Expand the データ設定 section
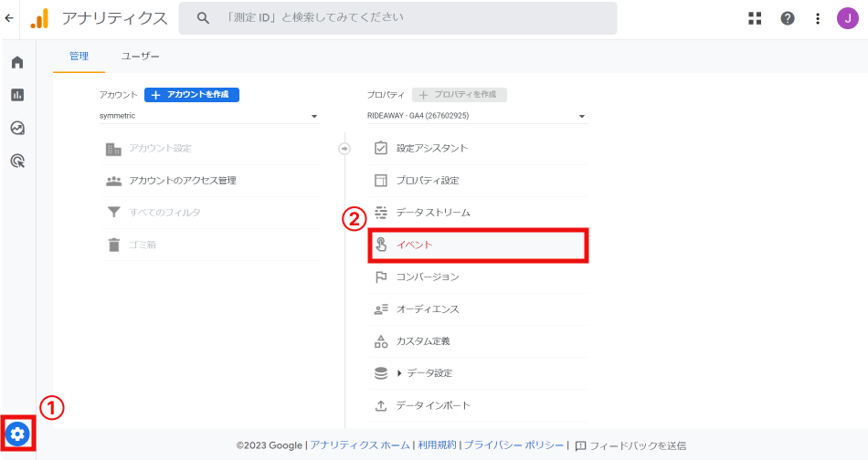The height and width of the screenshot is (460, 868). click(x=478, y=373)
